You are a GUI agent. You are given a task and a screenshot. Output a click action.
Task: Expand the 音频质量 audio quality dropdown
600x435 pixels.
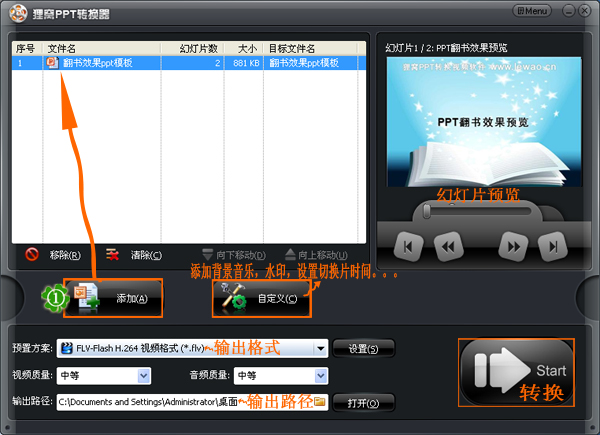click(321, 376)
